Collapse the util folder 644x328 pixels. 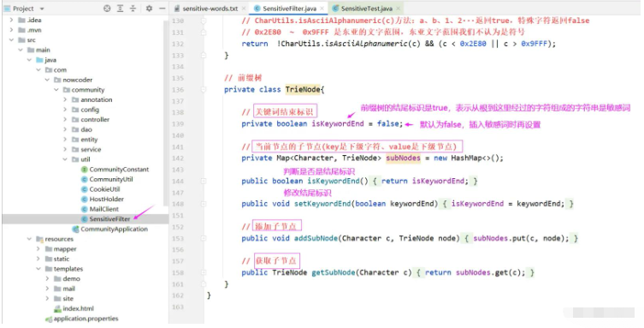pos(65,159)
